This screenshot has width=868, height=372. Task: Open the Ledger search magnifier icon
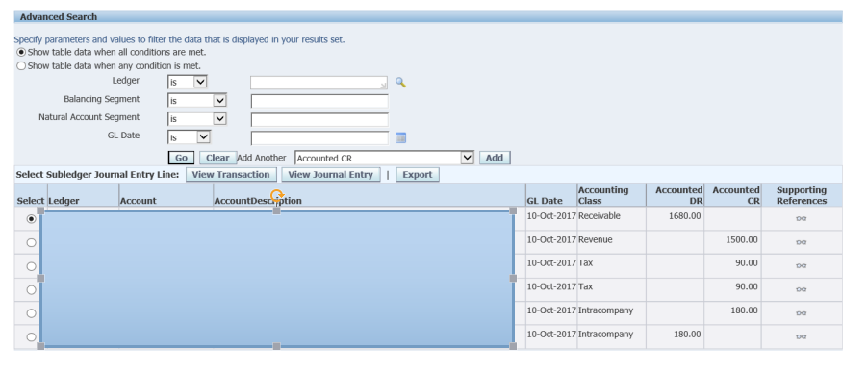coord(400,83)
